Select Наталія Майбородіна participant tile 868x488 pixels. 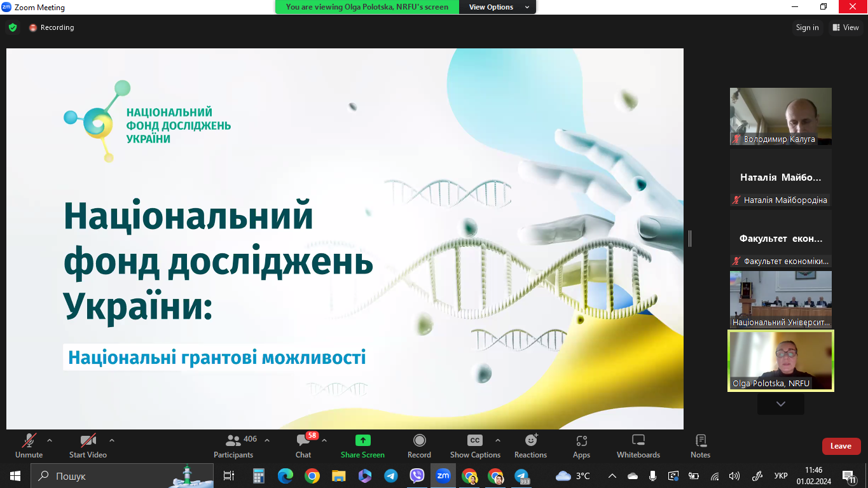(781, 178)
